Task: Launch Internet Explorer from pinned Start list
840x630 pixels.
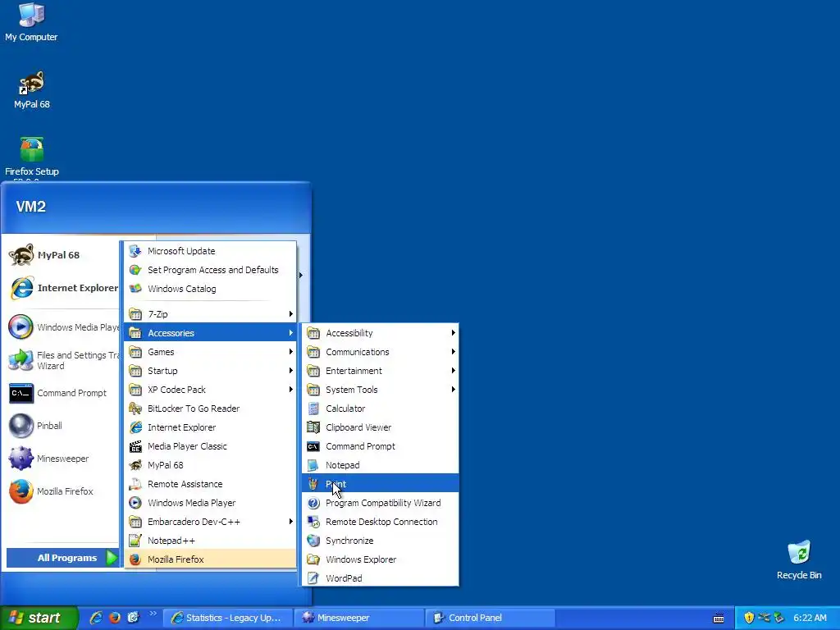Action: click(x=62, y=288)
